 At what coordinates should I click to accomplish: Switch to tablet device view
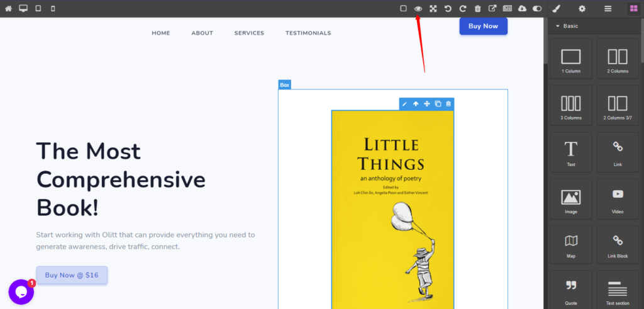(x=38, y=9)
